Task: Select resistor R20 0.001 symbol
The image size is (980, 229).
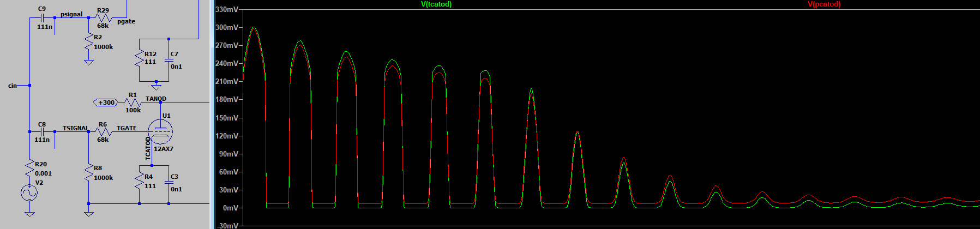Action: click(x=29, y=168)
